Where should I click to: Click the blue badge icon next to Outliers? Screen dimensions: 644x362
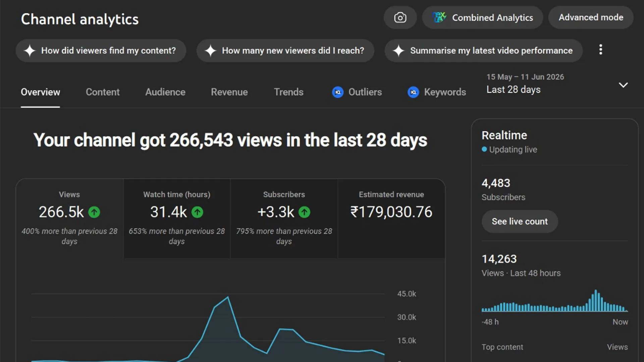pyautogui.click(x=338, y=92)
